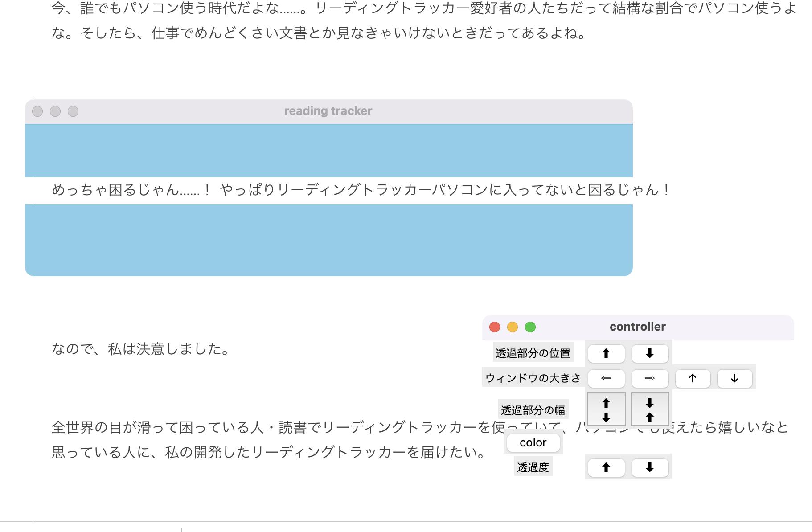The height and width of the screenshot is (532, 812).
Task: Click the lower blue band of reading tracker
Action: pyautogui.click(x=329, y=240)
